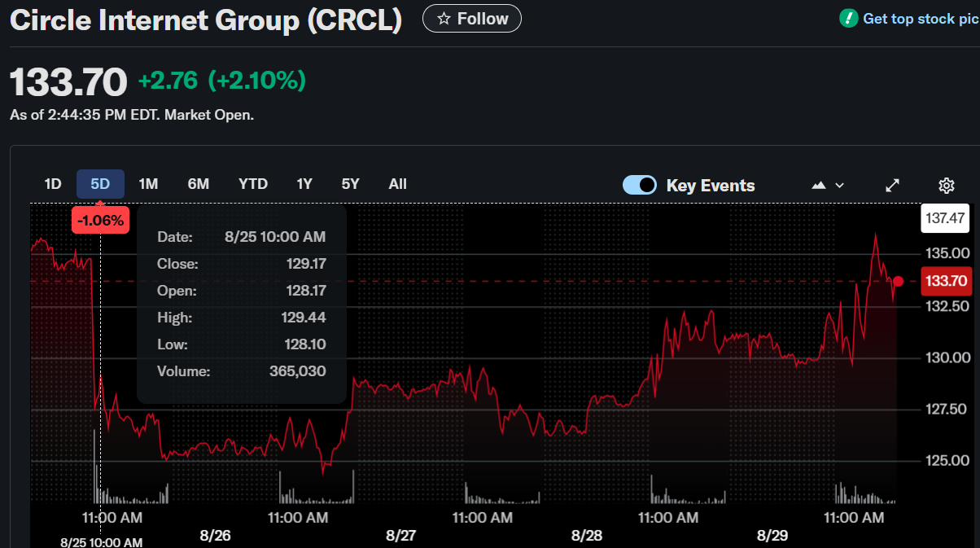Click the 8/26 date axis label
The width and height of the screenshot is (980, 548).
coord(216,536)
